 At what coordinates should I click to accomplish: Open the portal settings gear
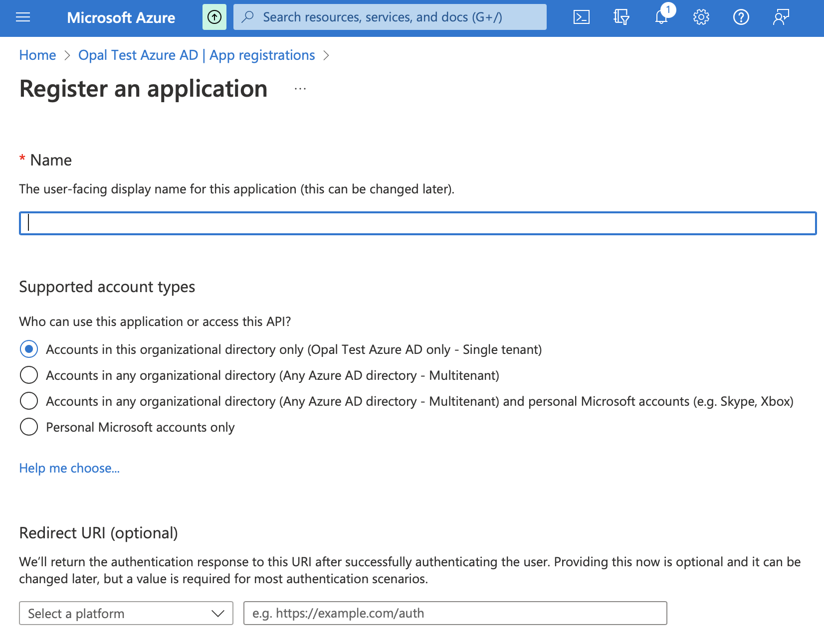[701, 17]
